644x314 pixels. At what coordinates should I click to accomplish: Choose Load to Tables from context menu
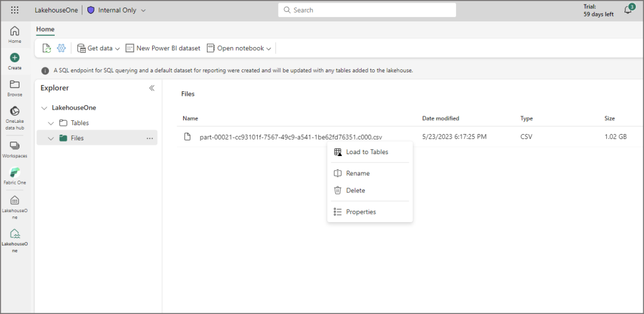coord(370,152)
